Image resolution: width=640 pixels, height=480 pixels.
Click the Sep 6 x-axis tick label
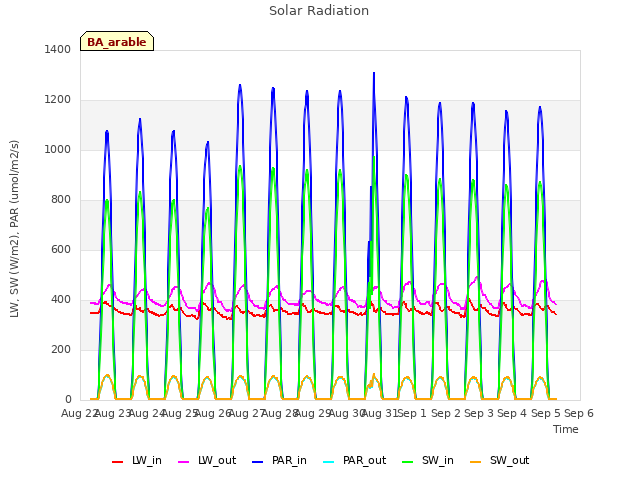pyautogui.click(x=579, y=413)
